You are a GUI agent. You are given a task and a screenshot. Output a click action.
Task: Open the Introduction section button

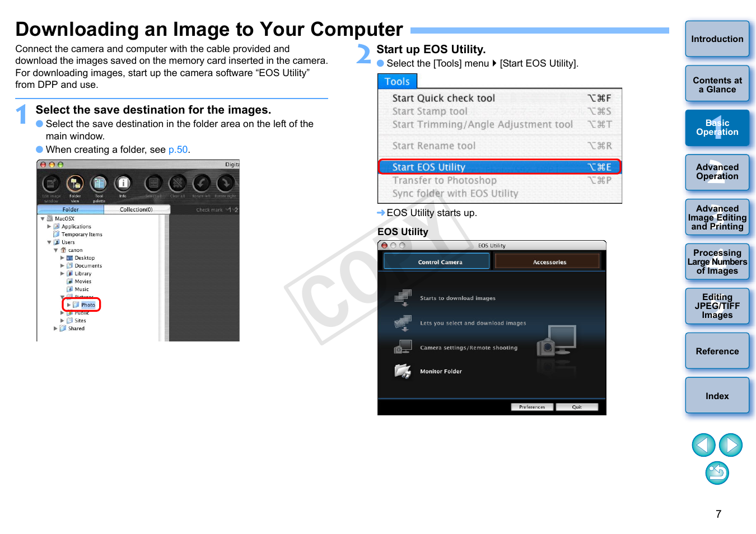coord(717,39)
